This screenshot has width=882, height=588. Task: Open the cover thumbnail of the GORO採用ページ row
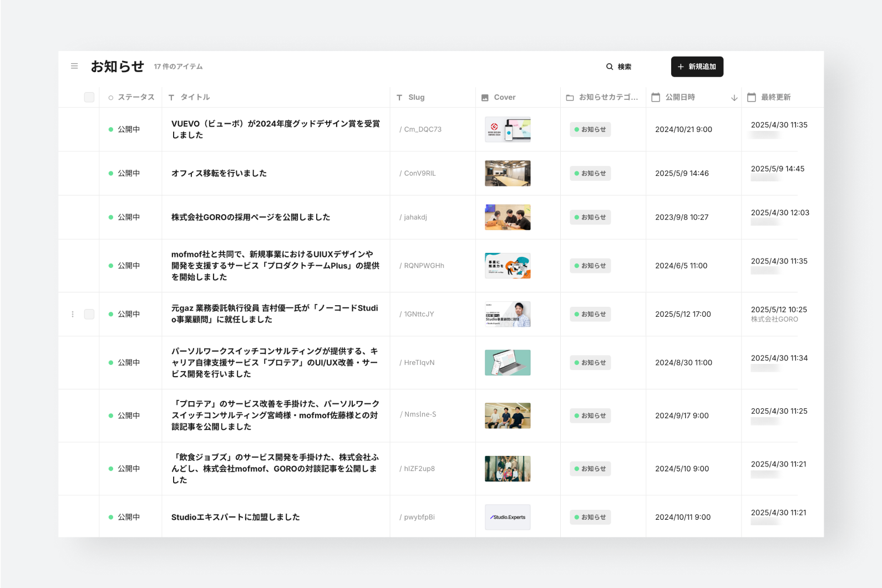click(x=508, y=217)
